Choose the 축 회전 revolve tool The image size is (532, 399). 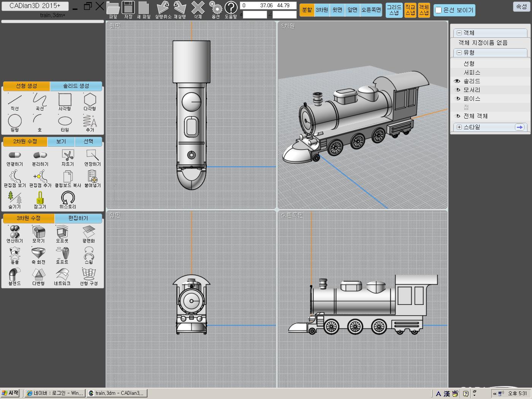pyautogui.click(x=38, y=256)
